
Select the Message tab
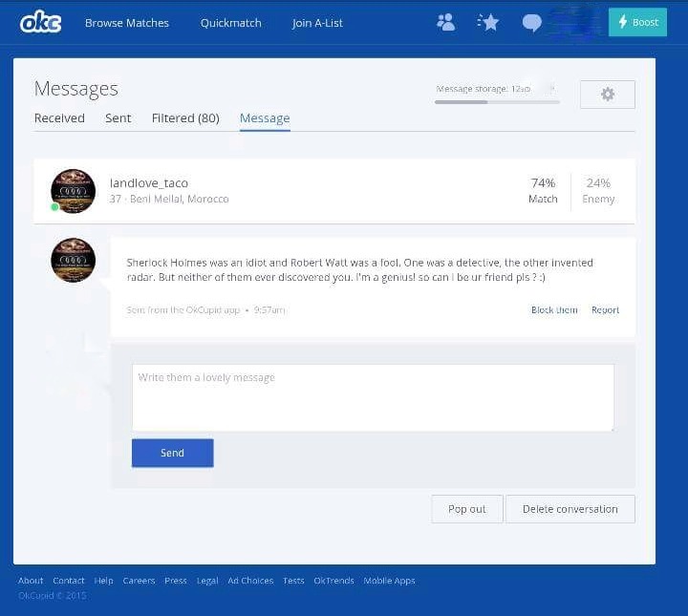265,118
